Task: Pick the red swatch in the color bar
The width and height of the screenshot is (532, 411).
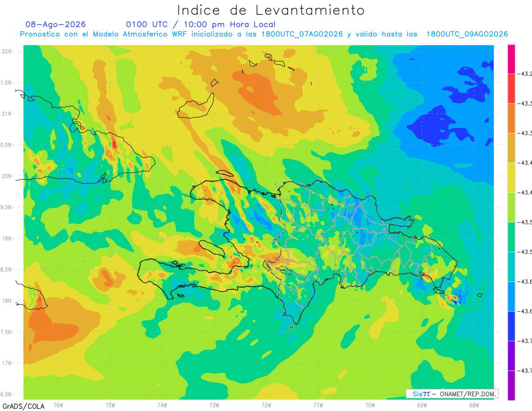Action: pos(511,89)
